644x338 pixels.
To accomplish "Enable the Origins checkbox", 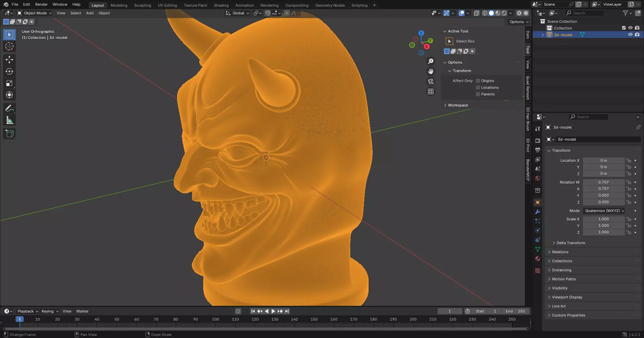I will click(x=478, y=81).
